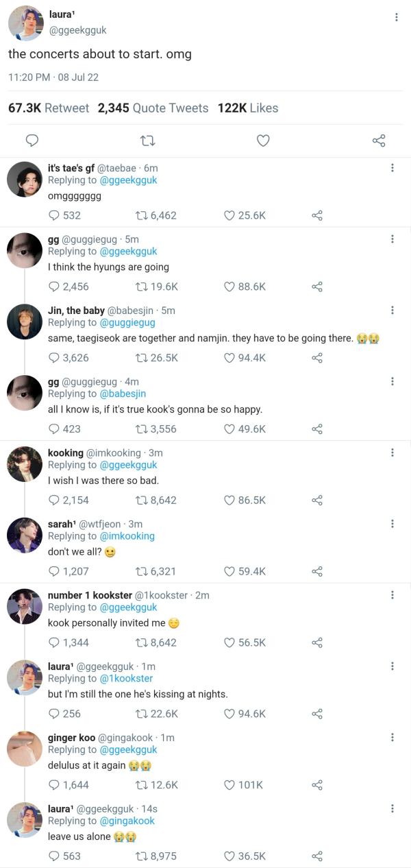View the 2,345 Quote Tweets

[x=153, y=108]
